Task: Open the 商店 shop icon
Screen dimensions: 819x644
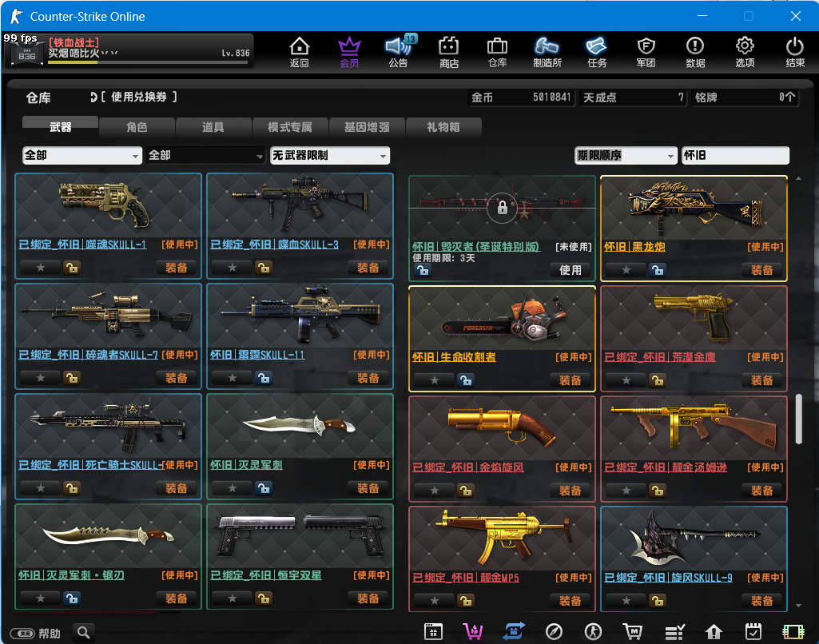Action: 449,52
